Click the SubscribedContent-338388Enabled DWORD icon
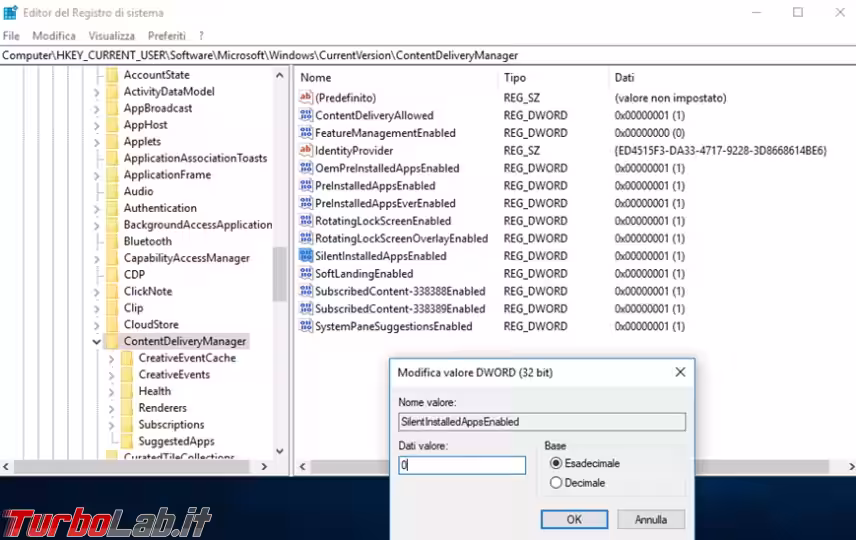This screenshot has width=856, height=540. (x=306, y=291)
